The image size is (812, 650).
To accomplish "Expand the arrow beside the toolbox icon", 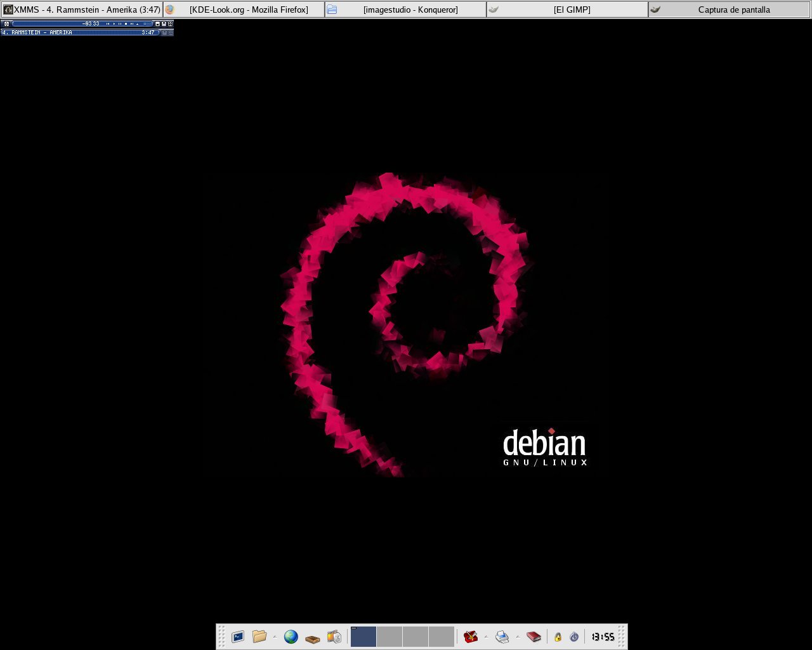I will pyautogui.click(x=485, y=636).
